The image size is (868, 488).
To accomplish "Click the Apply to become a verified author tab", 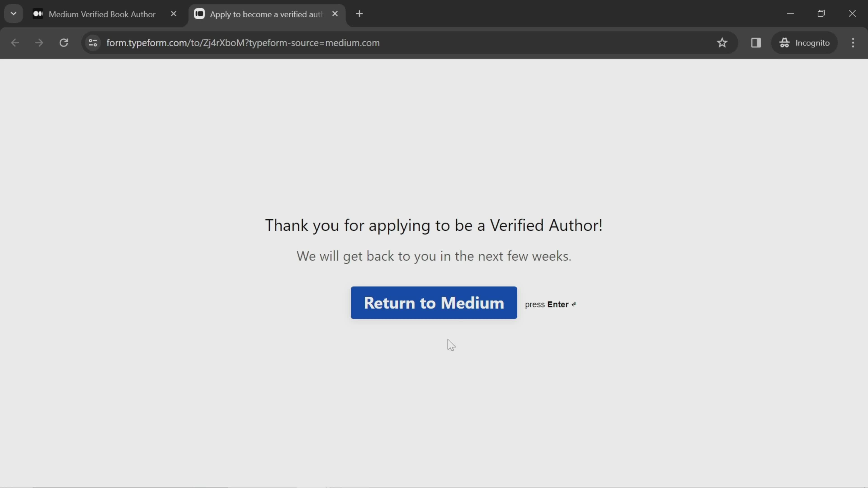I will 267,14.
